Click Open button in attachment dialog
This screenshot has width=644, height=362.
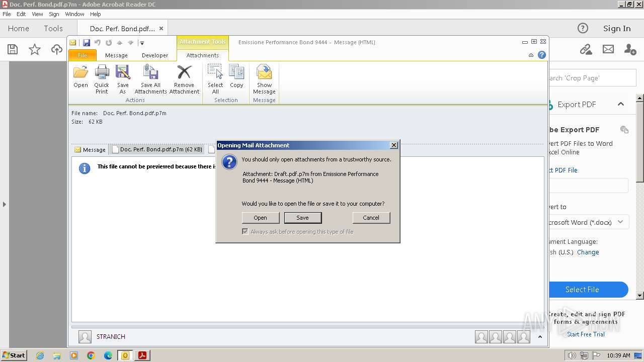coord(260,218)
